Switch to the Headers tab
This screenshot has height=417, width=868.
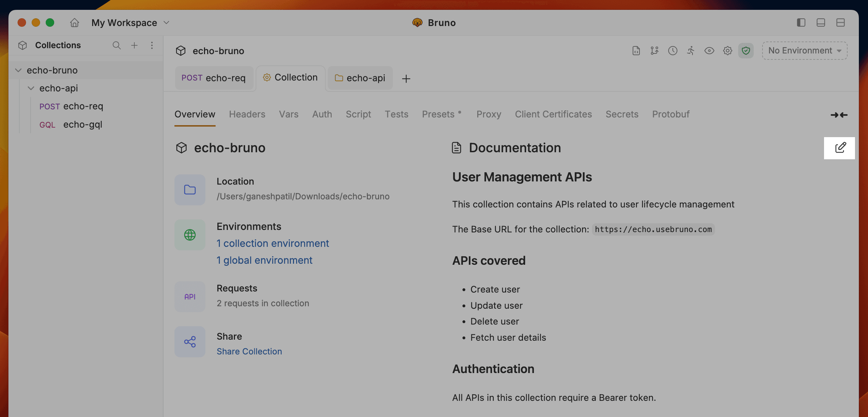247,114
